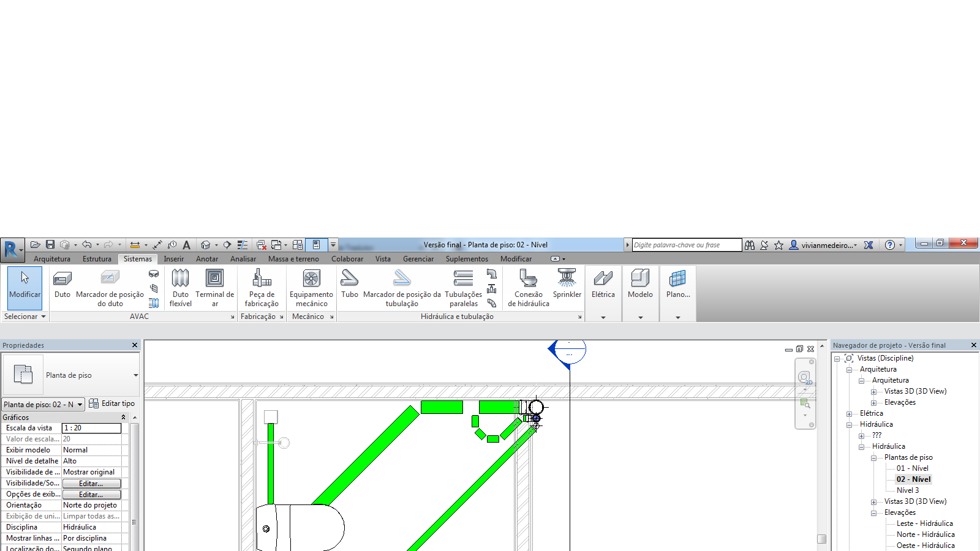This screenshot has height=551, width=980.
Task: Select the Duto duct tool
Action: click(x=62, y=285)
